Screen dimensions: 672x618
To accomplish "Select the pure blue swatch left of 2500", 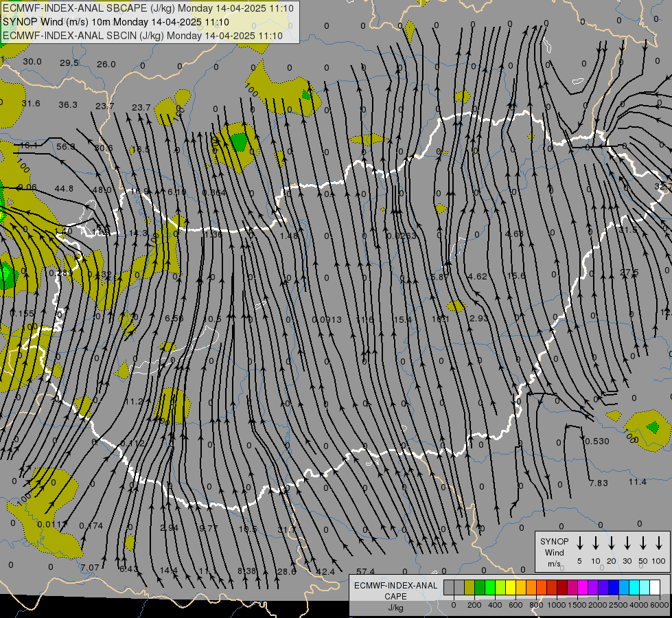I will 614,587.
